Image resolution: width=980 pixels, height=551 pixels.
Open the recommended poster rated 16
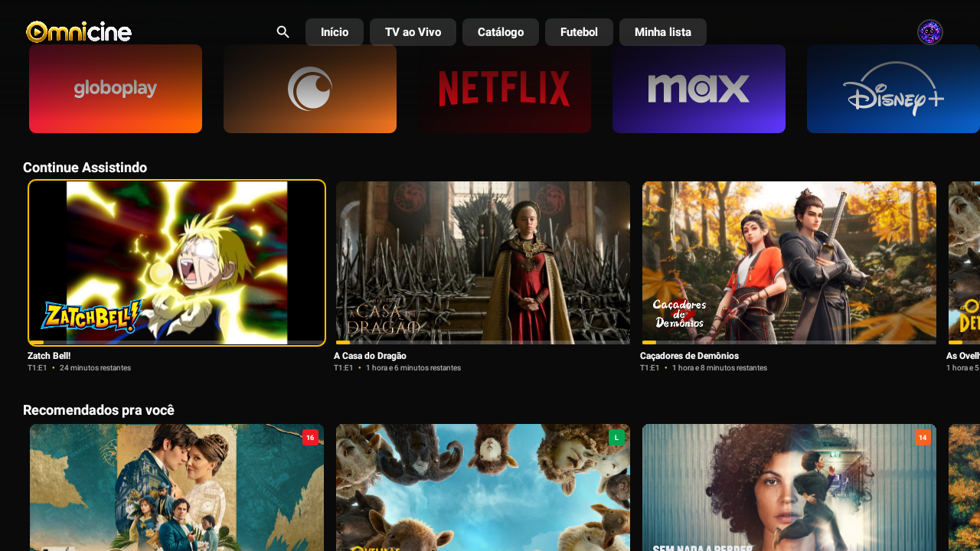(177, 487)
